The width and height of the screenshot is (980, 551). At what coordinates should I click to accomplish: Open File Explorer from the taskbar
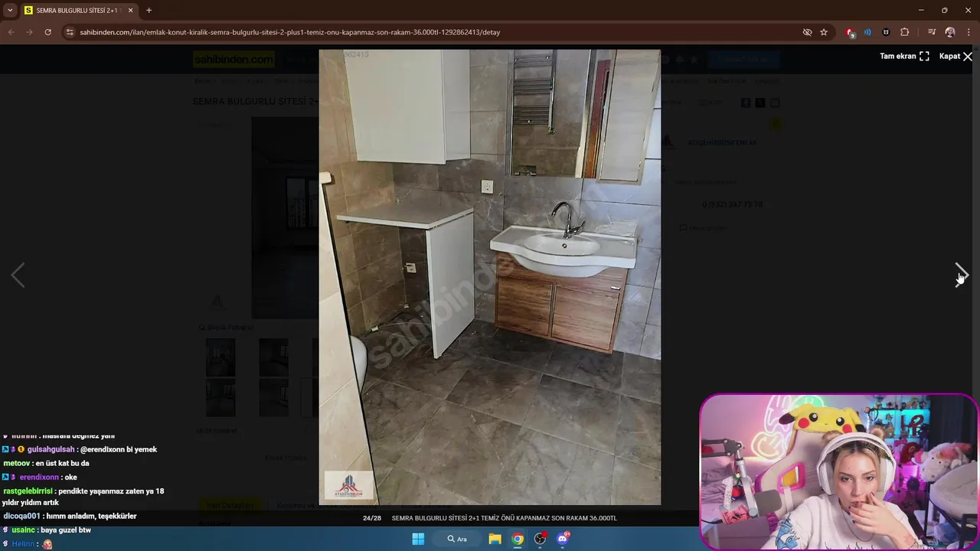(495, 539)
